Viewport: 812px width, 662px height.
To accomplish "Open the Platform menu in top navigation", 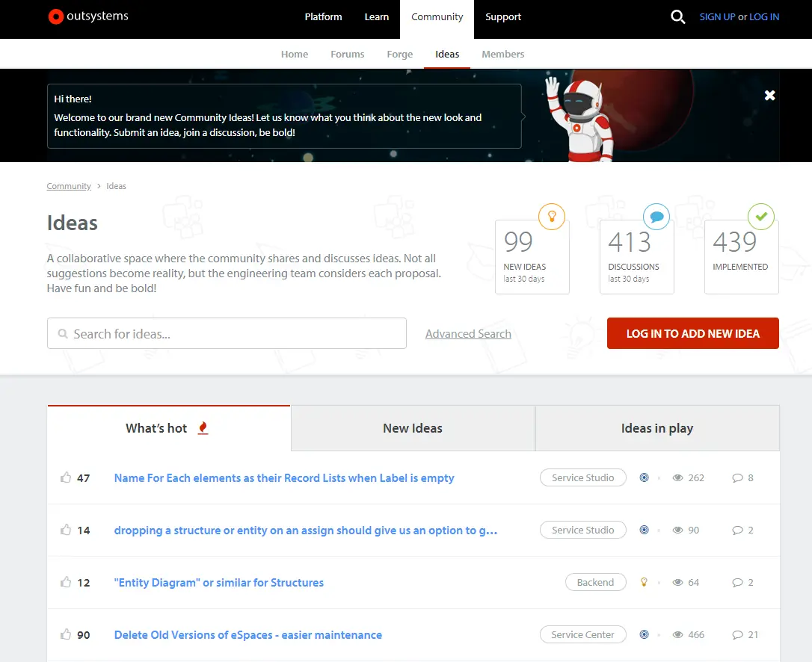I will click(323, 17).
